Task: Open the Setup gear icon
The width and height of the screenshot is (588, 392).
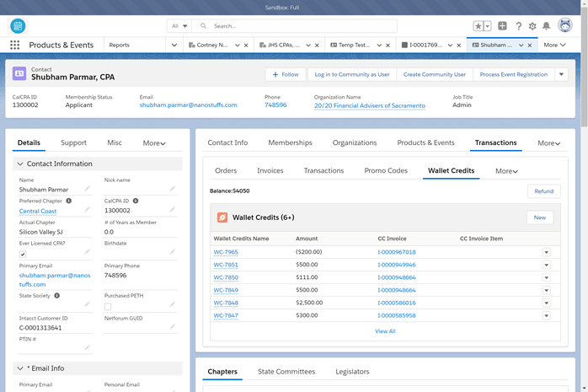Action: (x=532, y=26)
